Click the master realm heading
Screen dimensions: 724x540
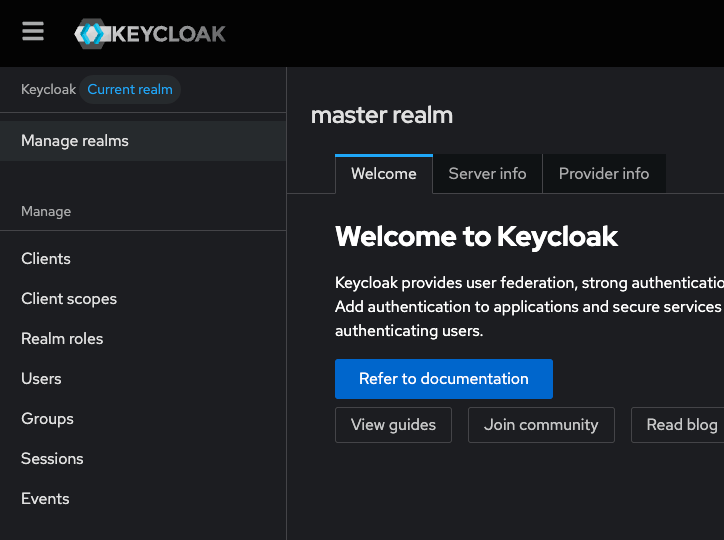pos(382,115)
